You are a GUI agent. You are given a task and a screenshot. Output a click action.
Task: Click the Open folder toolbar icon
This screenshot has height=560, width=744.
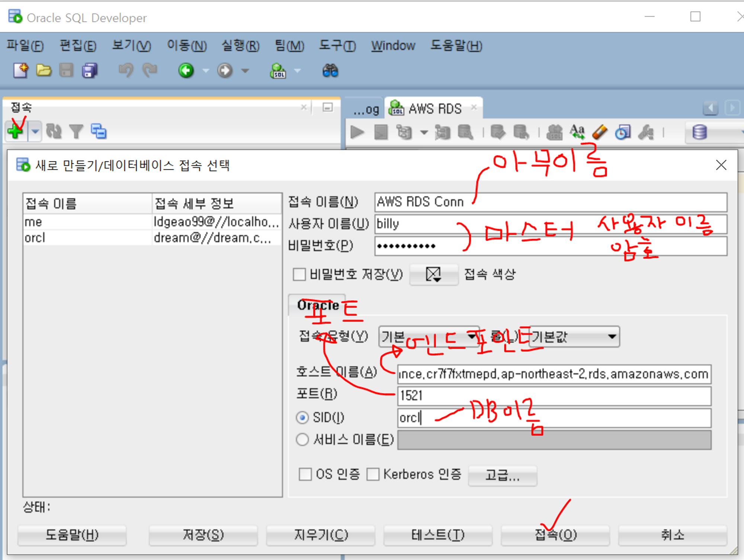44,70
